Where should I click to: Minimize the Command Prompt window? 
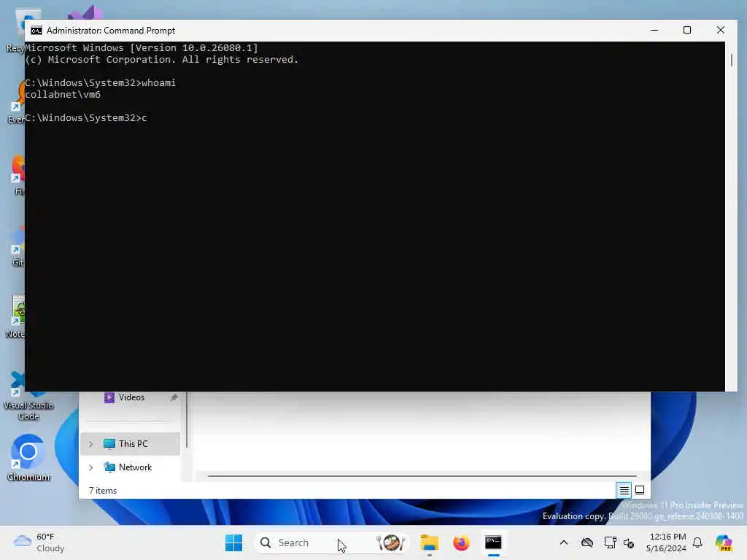pos(654,31)
